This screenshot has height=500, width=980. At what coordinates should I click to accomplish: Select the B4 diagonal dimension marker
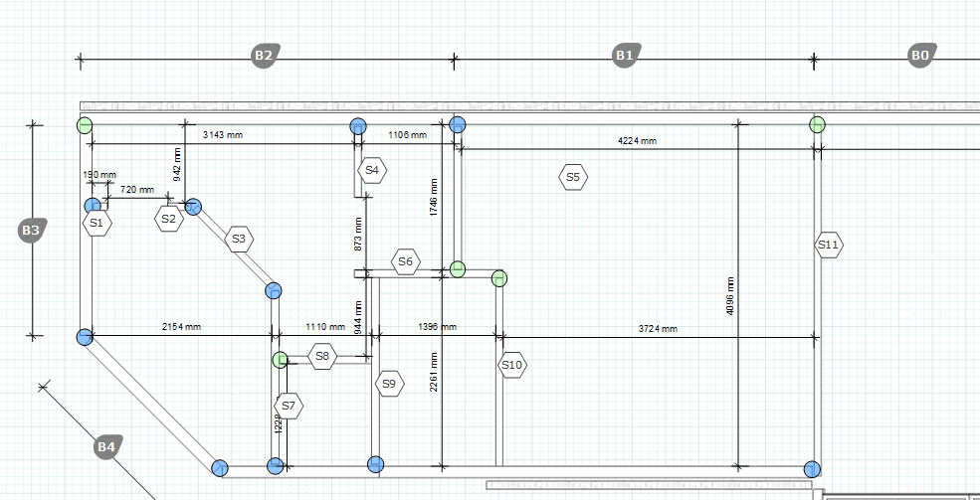tap(107, 447)
